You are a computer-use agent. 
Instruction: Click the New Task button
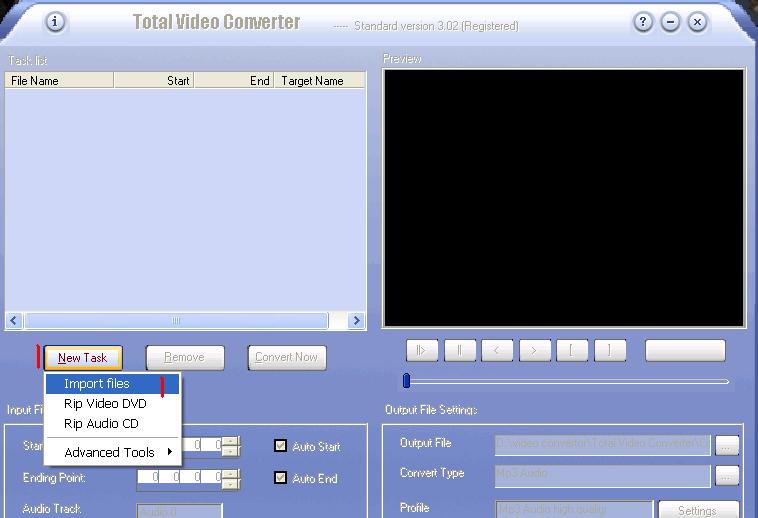tap(83, 358)
